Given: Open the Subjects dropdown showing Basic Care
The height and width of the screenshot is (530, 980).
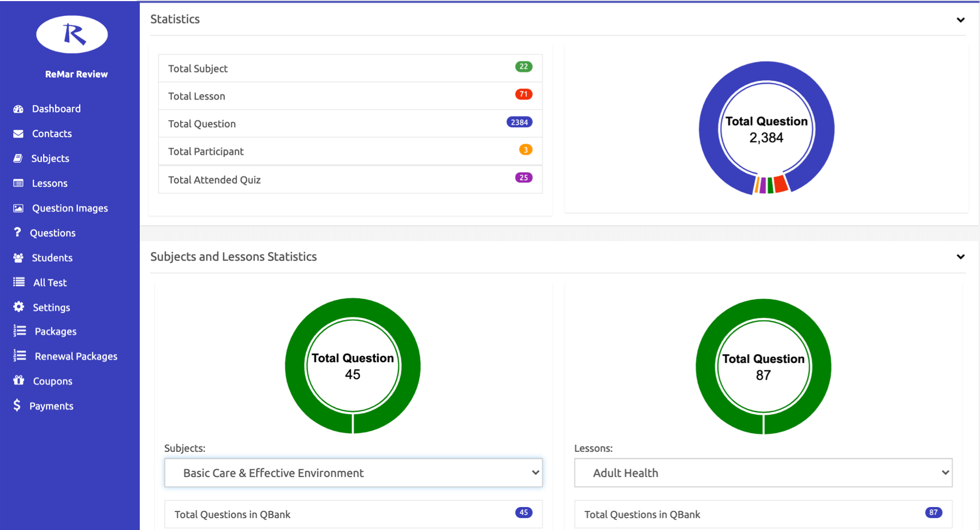Looking at the screenshot, I should tap(353, 473).
